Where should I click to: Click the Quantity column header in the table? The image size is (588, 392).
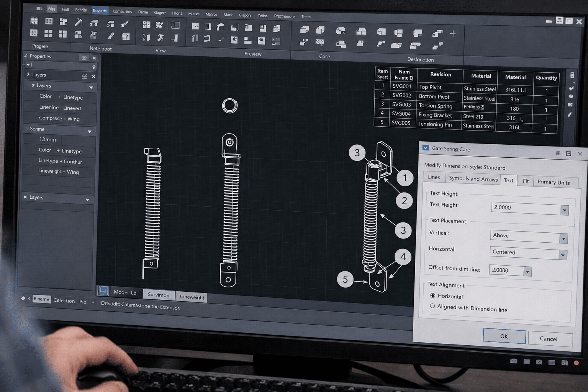coord(547,78)
